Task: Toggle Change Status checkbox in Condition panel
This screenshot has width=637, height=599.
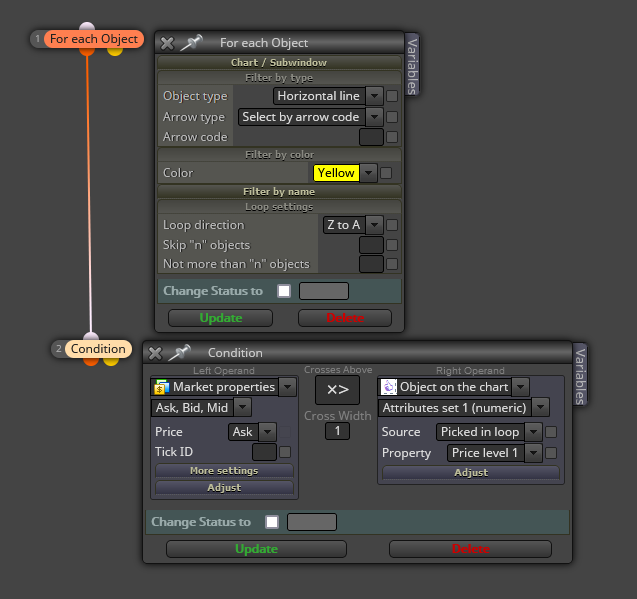Action: (x=272, y=522)
